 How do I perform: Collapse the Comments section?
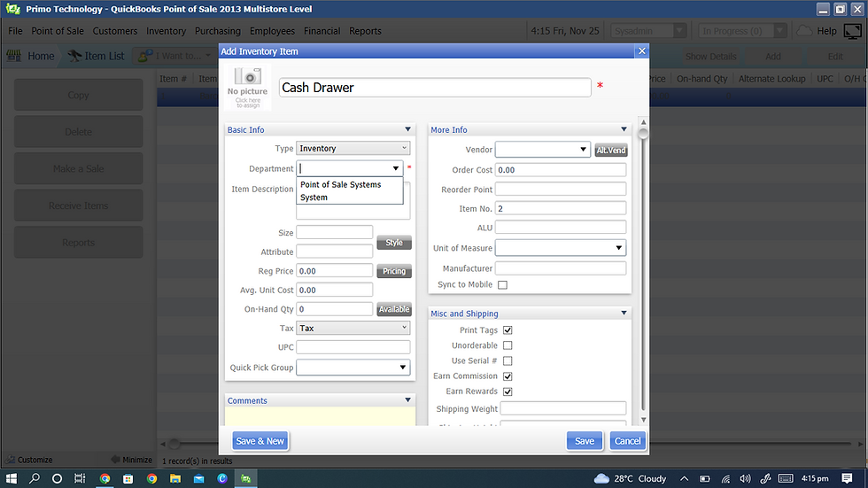click(x=408, y=400)
